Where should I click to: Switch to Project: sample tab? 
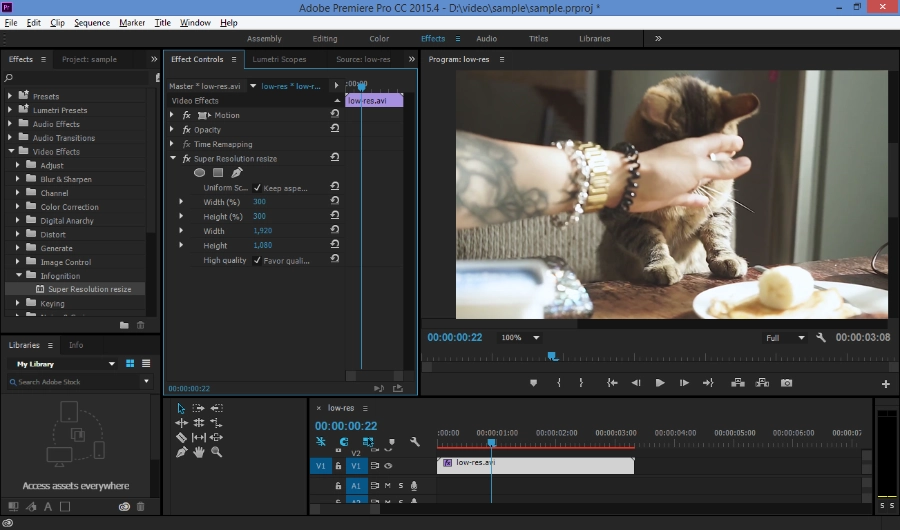89,59
